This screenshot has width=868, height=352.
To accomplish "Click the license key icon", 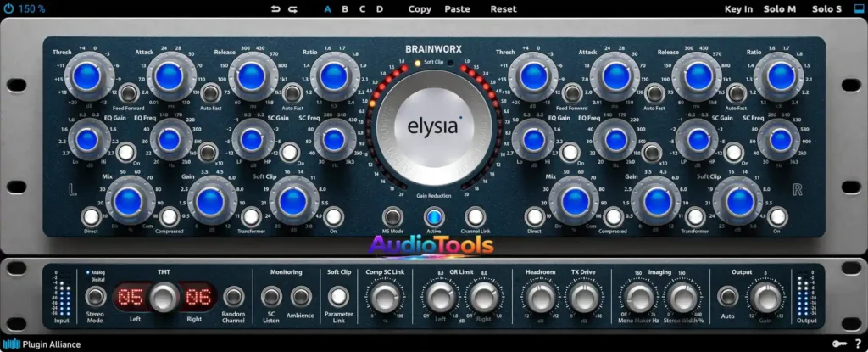I will click(840, 344).
